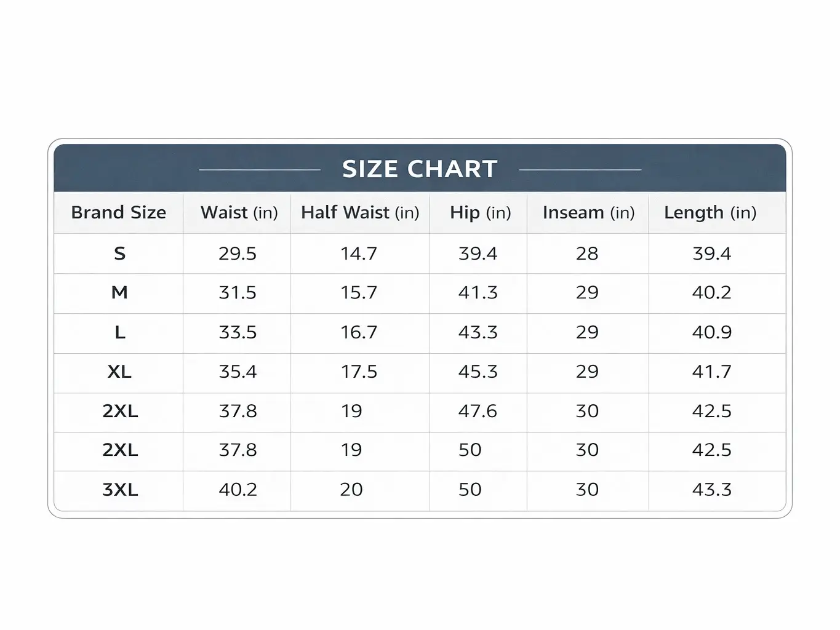Select the Length (in) column header

[x=710, y=213]
